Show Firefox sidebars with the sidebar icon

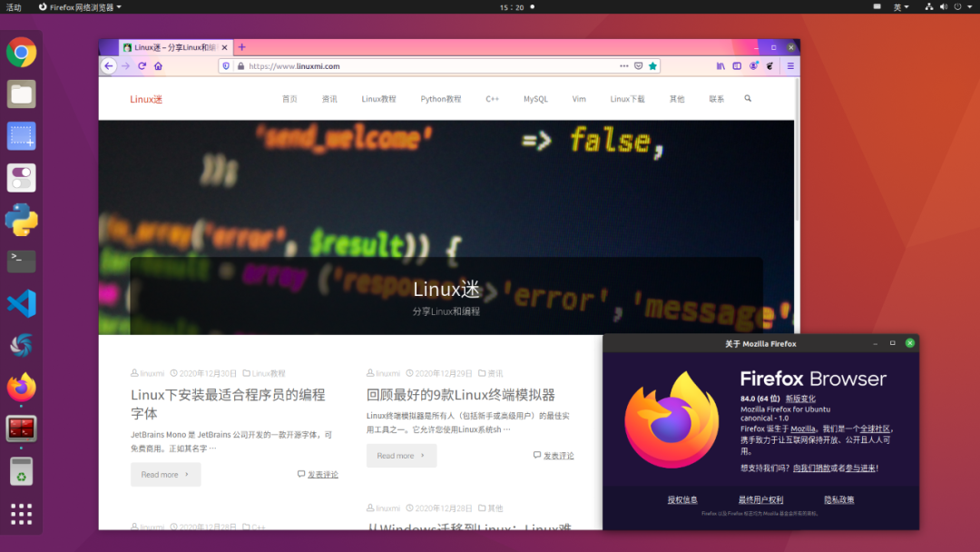pyautogui.click(x=737, y=65)
